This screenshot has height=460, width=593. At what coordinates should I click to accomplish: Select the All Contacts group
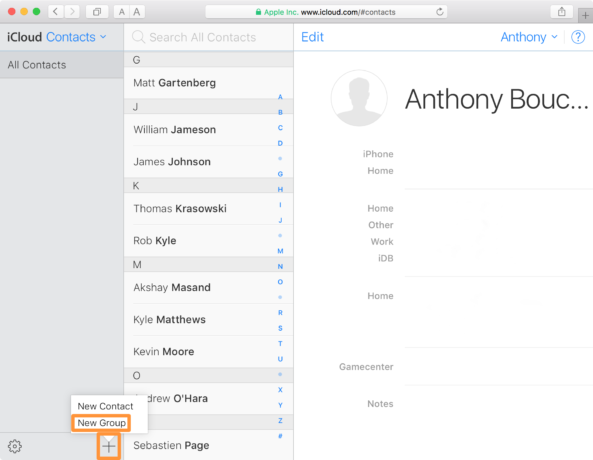62,65
